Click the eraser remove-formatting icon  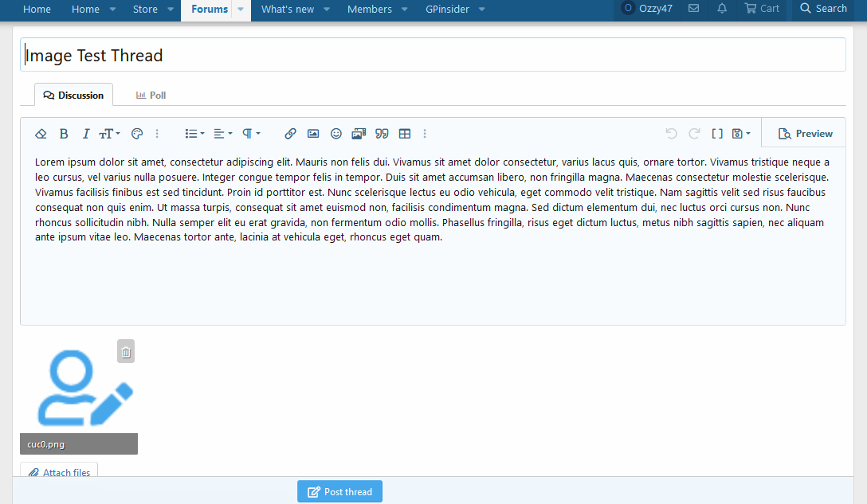pyautogui.click(x=41, y=134)
